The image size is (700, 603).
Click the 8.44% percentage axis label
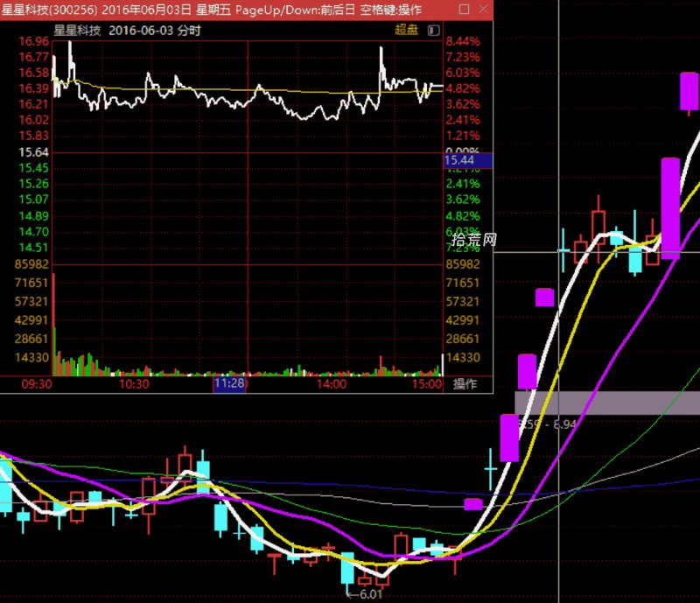point(463,41)
